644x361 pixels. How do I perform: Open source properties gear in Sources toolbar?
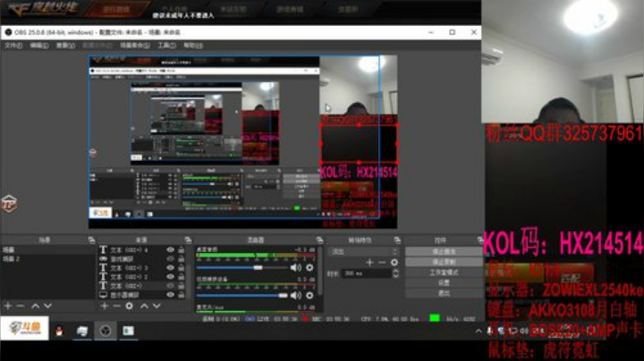(x=129, y=306)
